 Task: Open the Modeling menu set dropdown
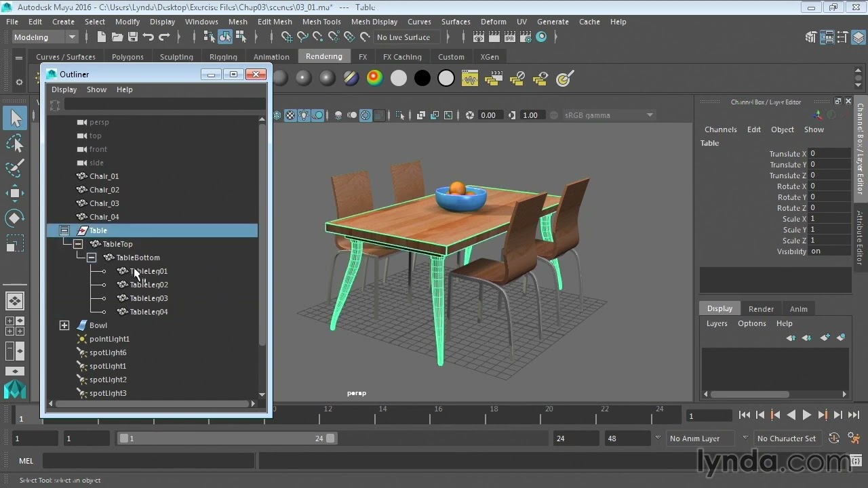[45, 37]
